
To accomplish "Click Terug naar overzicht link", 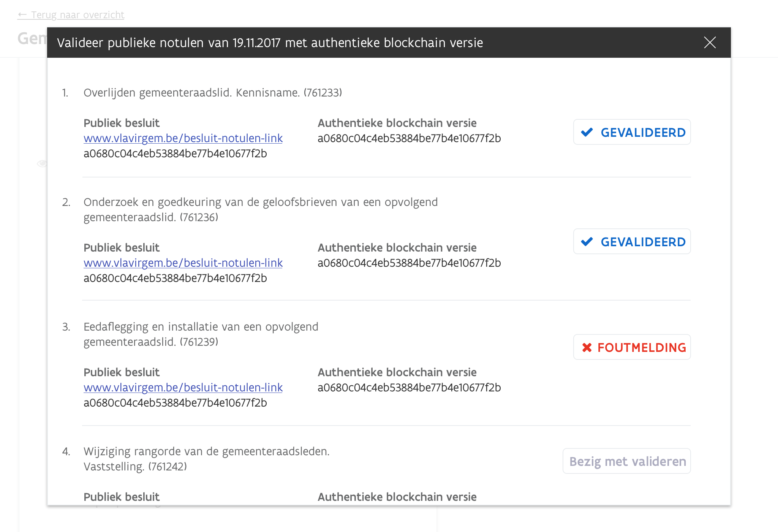I will [x=77, y=15].
